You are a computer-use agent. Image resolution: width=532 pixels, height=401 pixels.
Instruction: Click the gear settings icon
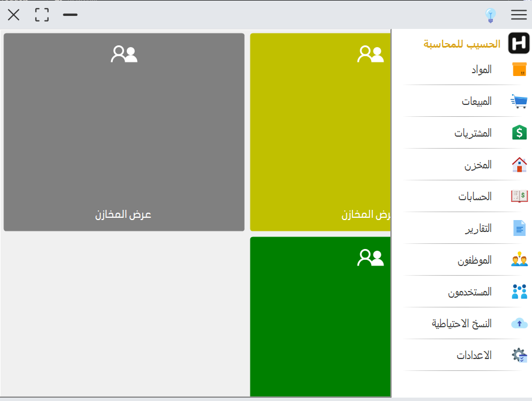(520, 355)
